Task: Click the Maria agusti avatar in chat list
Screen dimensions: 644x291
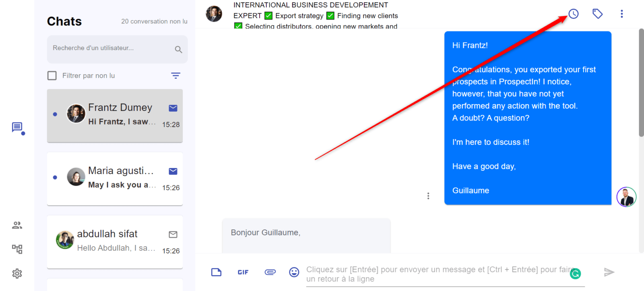Action: click(x=76, y=177)
